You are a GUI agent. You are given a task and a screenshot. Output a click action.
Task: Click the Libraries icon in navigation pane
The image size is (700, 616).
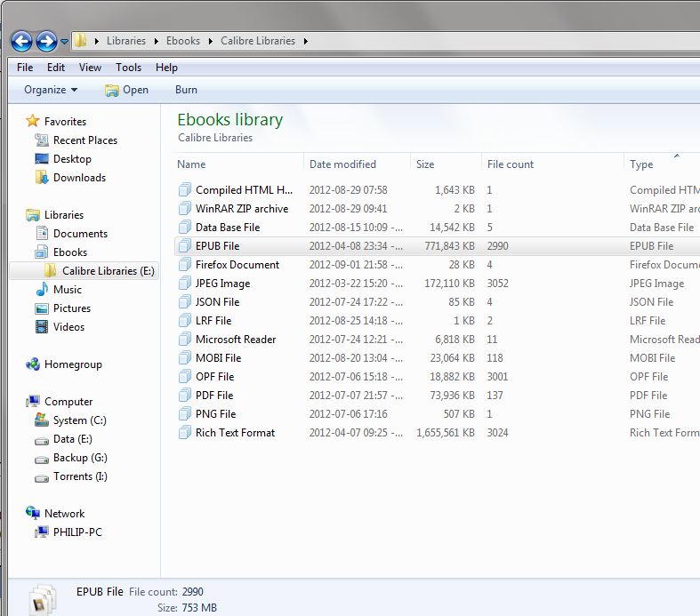tap(33, 214)
